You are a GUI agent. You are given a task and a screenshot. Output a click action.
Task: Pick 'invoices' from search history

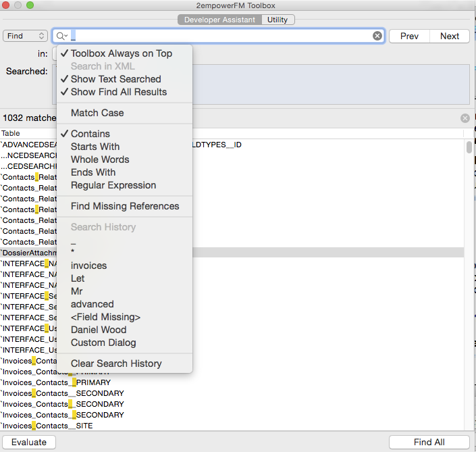point(124,266)
